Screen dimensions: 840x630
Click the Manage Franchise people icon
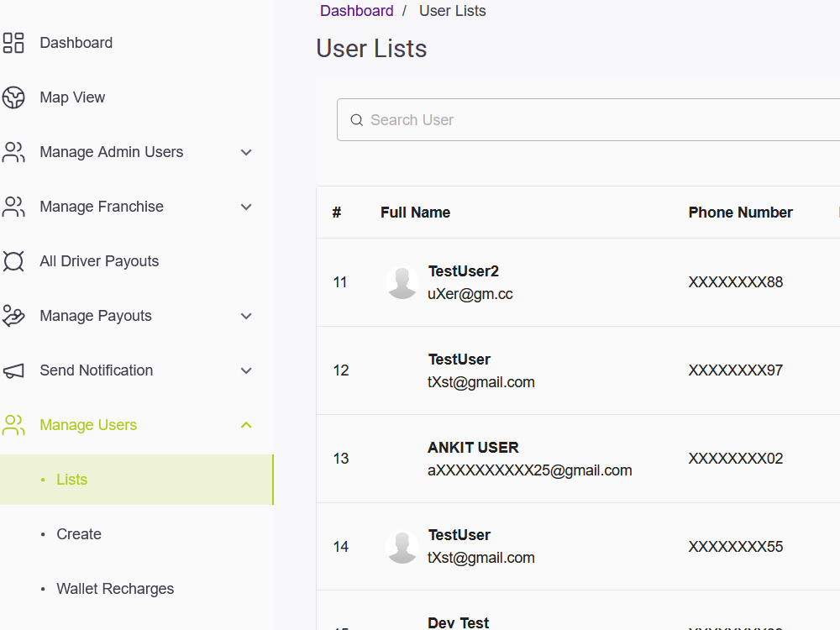[x=13, y=207]
